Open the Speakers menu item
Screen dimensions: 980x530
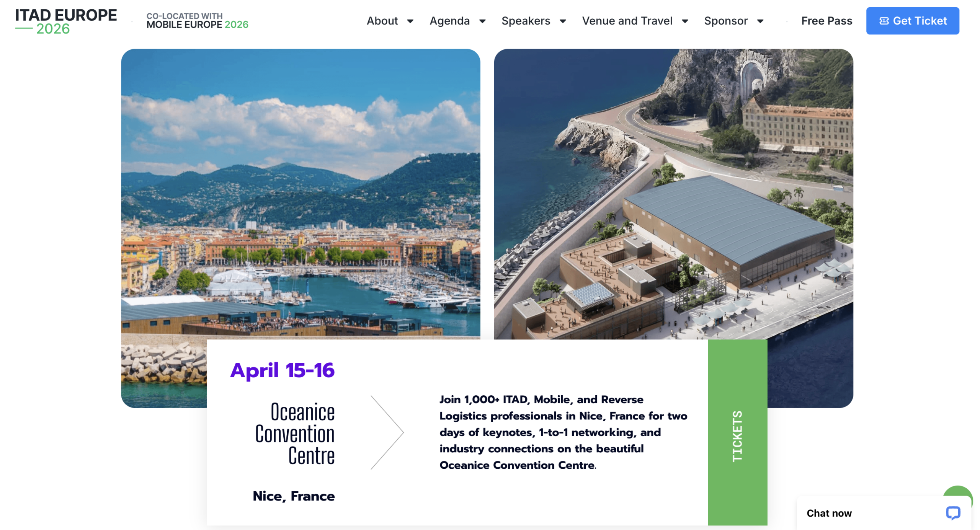click(x=526, y=21)
